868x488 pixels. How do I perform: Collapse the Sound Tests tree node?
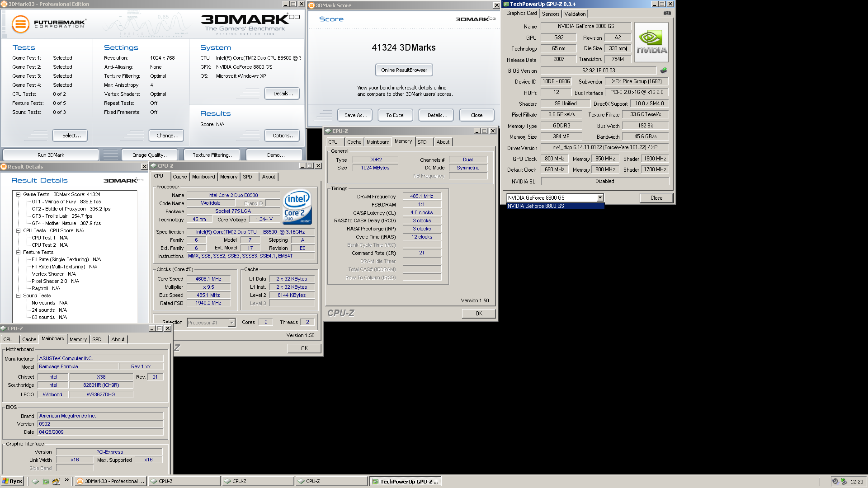(19, 296)
